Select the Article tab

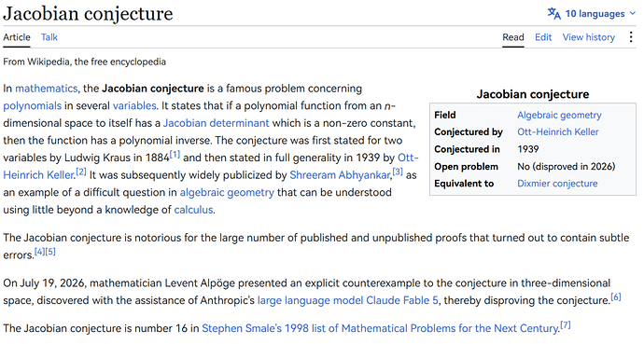17,37
